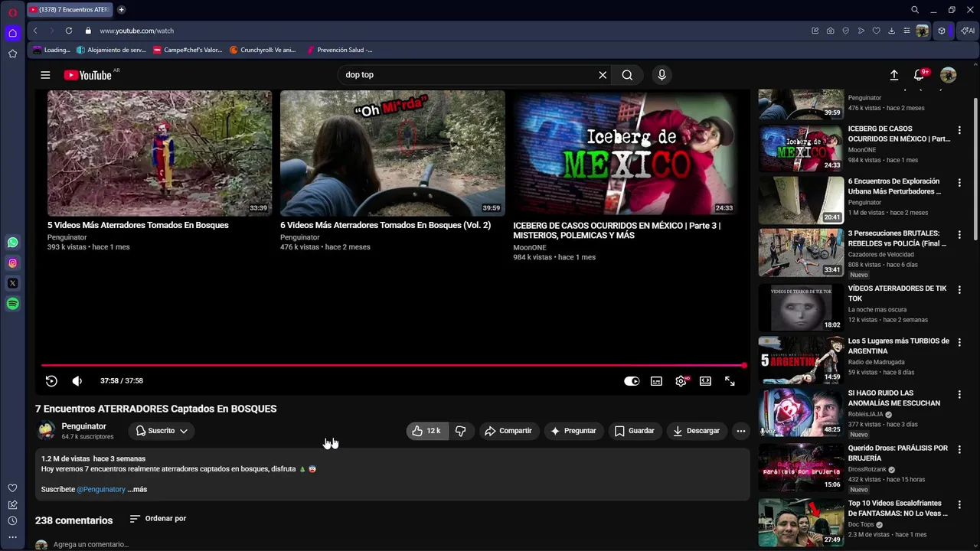Viewport: 980px width, 551px height.
Task: Open Opera downloads icon in address bar
Action: click(891, 31)
